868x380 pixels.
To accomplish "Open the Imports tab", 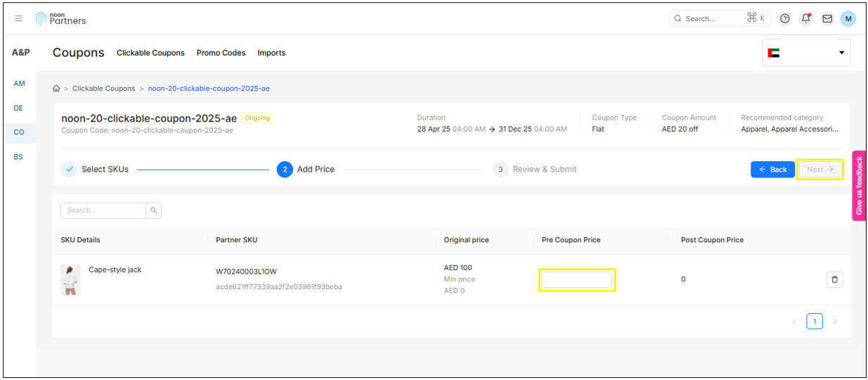I will 271,53.
